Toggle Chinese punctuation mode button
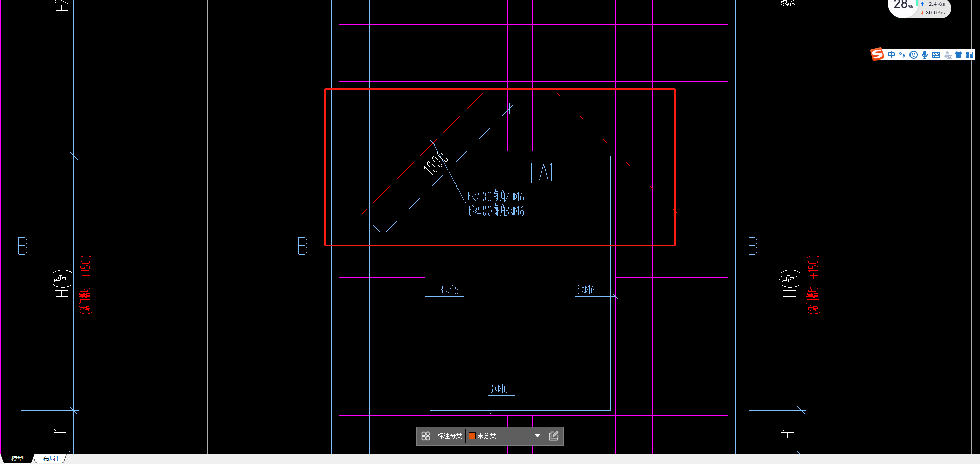The height and width of the screenshot is (464, 980). [x=902, y=55]
